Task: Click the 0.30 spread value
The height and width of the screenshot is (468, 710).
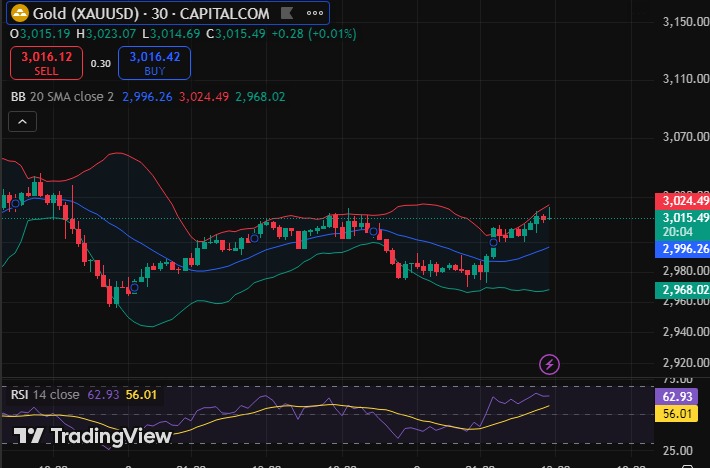Action: [x=101, y=64]
